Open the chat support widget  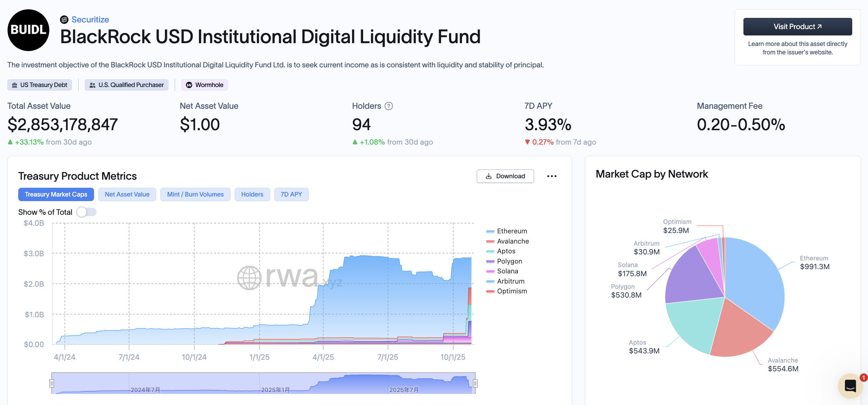coord(850,386)
